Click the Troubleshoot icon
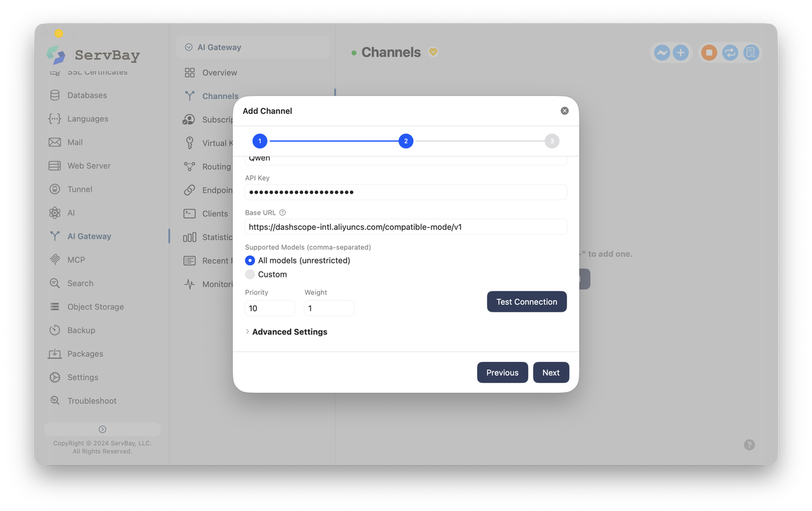Screen dimensions: 812x511 point(55,401)
